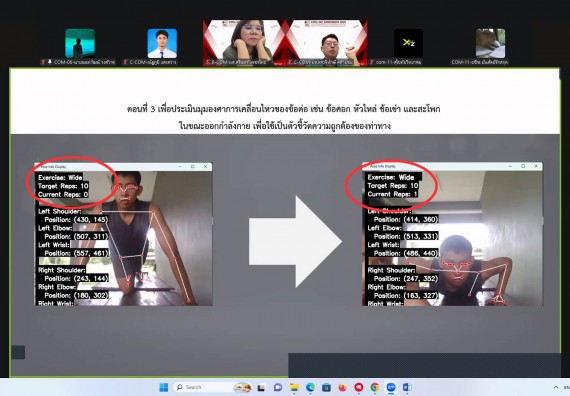Click the muted mic icon on first C-COM participant
The height and width of the screenshot is (396, 570).
coord(125,62)
